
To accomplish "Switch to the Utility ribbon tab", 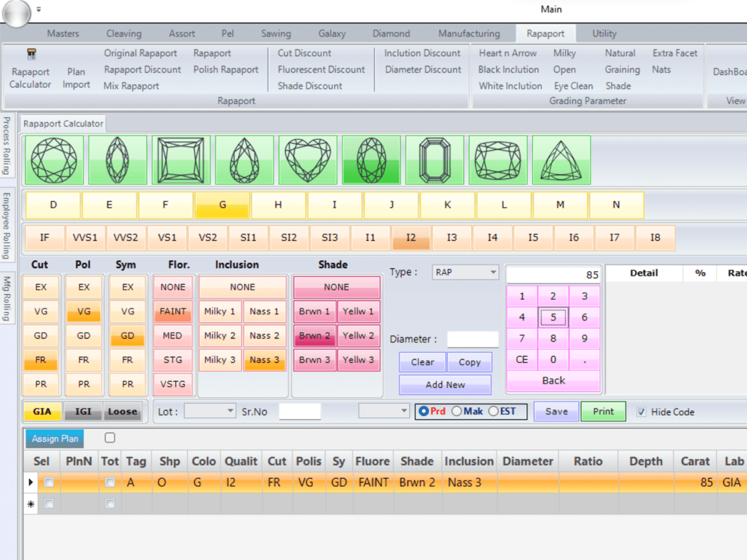I will (x=604, y=33).
